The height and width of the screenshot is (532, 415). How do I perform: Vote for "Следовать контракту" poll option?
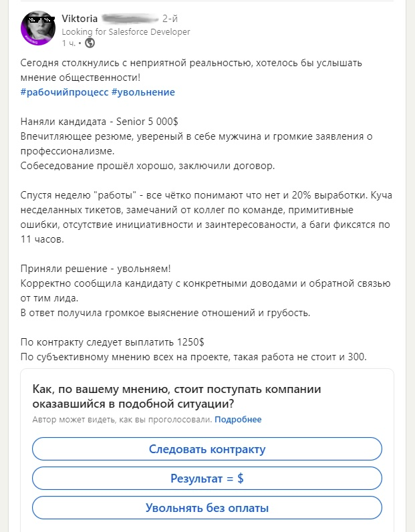(207, 449)
